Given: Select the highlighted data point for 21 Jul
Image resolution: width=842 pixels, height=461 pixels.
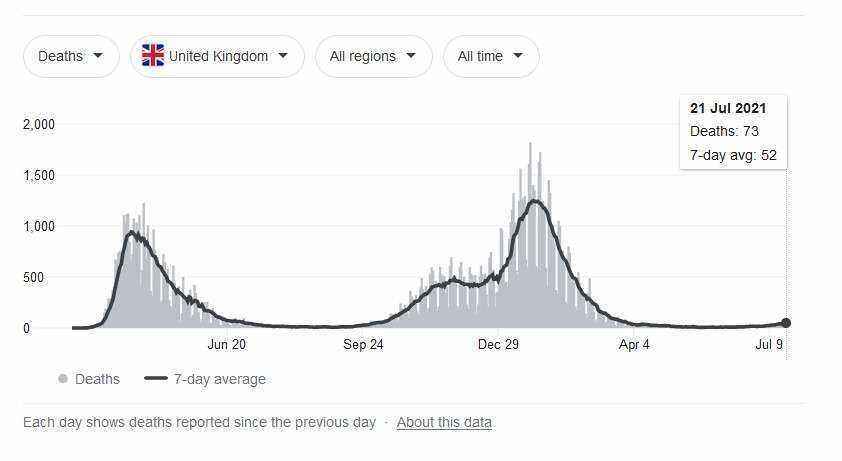Looking at the screenshot, I should [786, 323].
